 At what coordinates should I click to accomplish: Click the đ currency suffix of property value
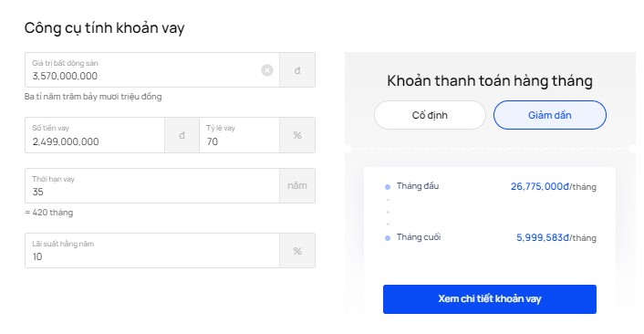point(297,70)
